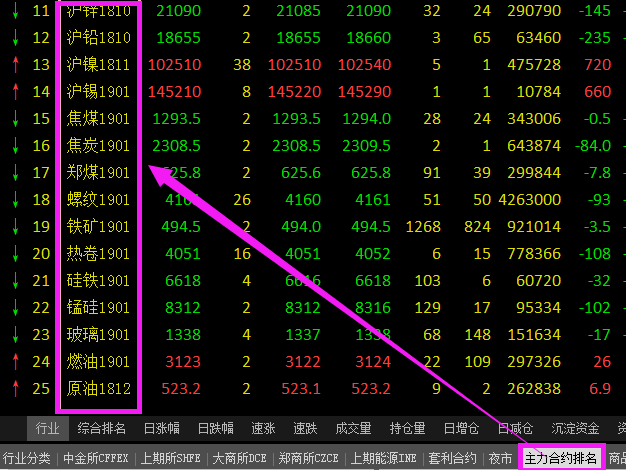Click the price change value -84.0
The width and height of the screenshot is (626, 470).
pyautogui.click(x=593, y=145)
